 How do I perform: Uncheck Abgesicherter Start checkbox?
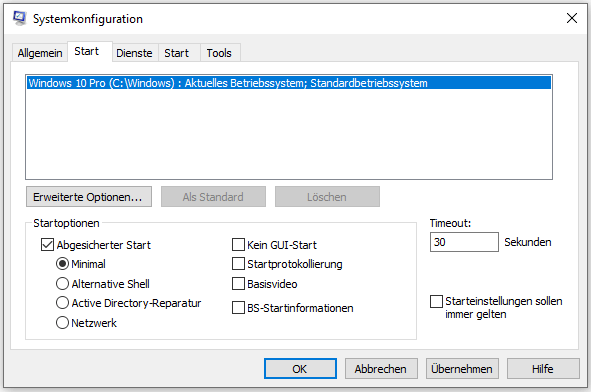(47, 245)
